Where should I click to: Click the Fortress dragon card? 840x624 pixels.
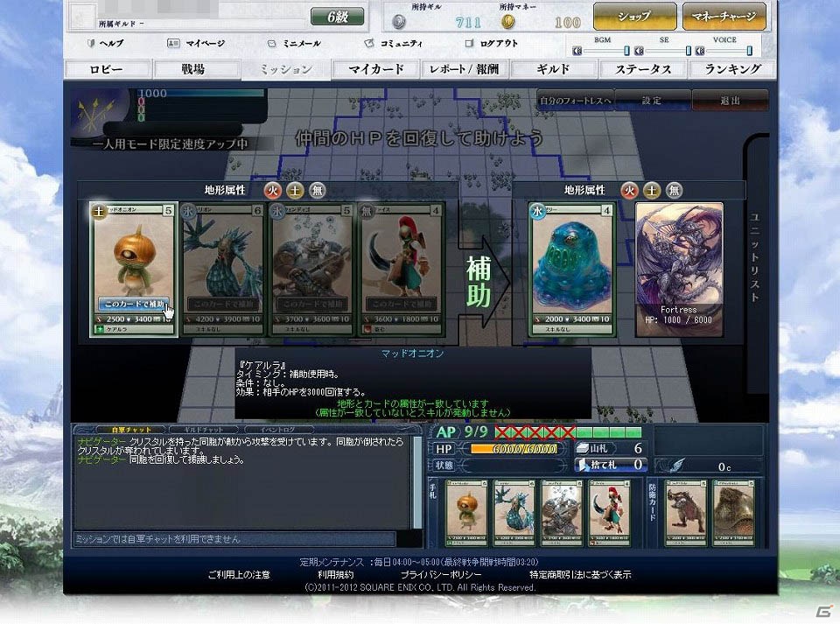[x=679, y=270]
